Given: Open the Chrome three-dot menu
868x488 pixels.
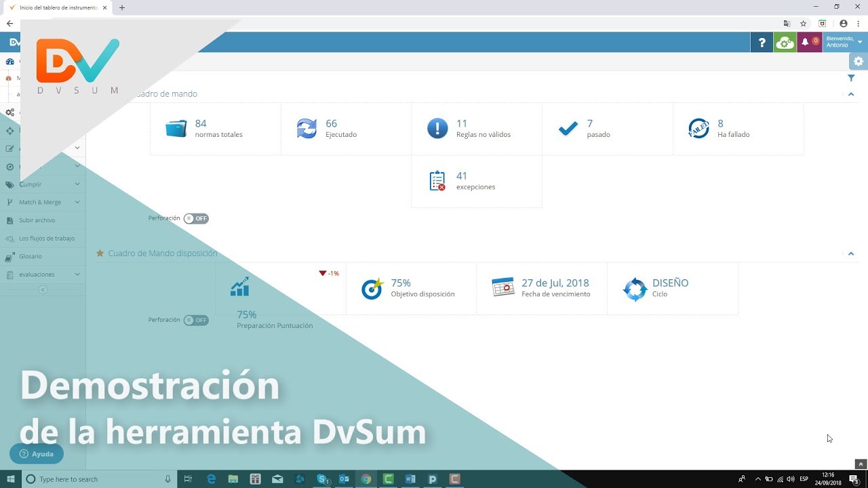Looking at the screenshot, I should point(859,23).
